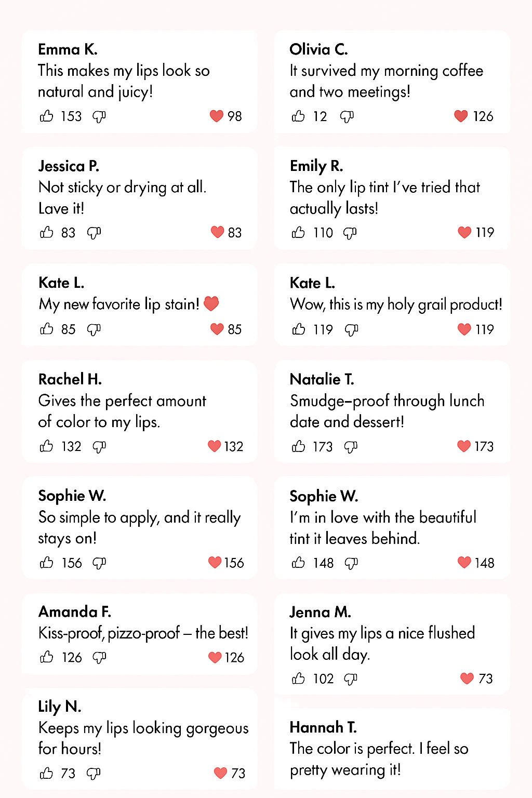
Task: Thumbs up Jenna M.'s flushed look review
Action: pyautogui.click(x=298, y=679)
